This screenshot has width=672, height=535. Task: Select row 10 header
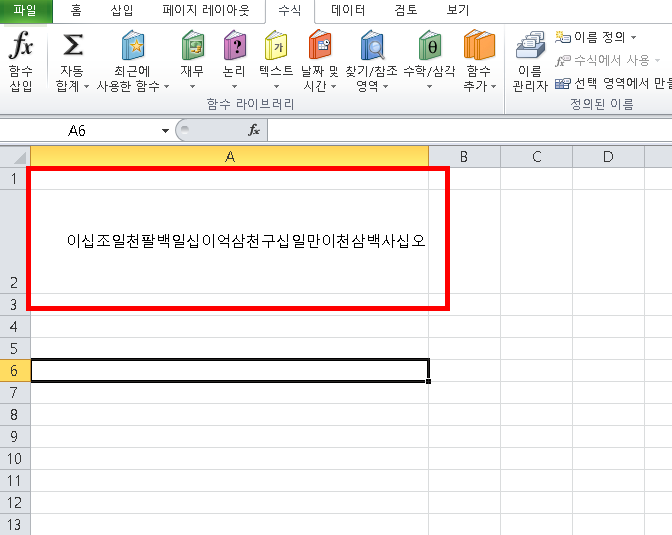click(15, 458)
